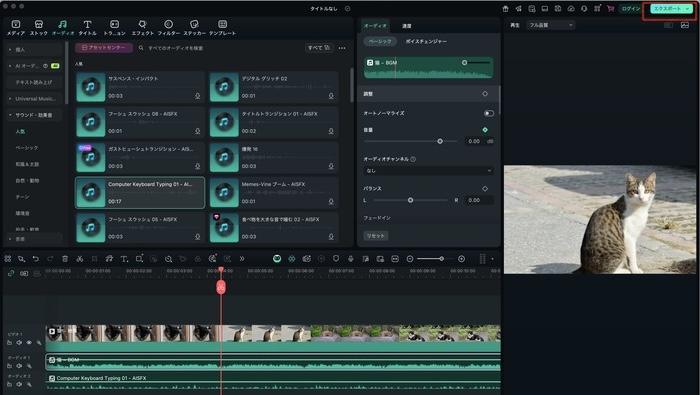This screenshot has width=700, height=395.
Task: Mute the オーディオ1 track speaker icon
Action: 19,366
